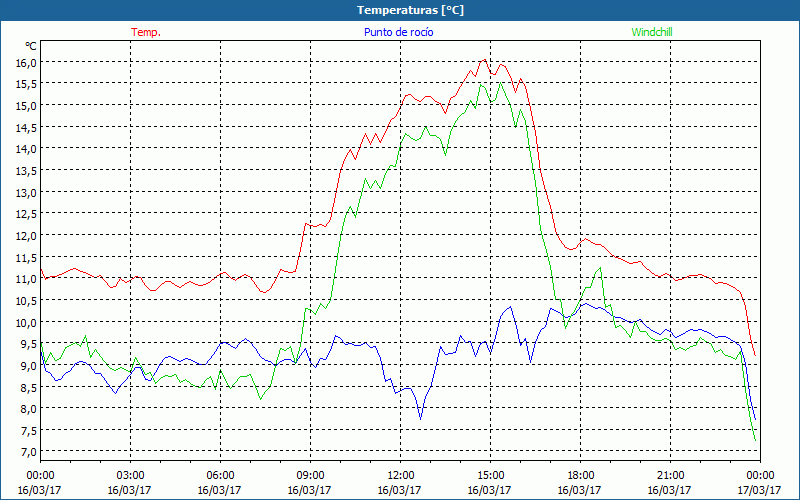Screen dimensions: 800x500
Task: Click the '9,5' y-axis value
Action: coord(29,344)
